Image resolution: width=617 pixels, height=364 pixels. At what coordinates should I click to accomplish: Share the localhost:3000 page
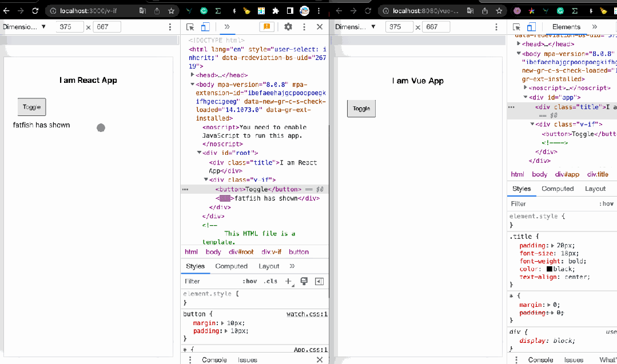pos(157,11)
